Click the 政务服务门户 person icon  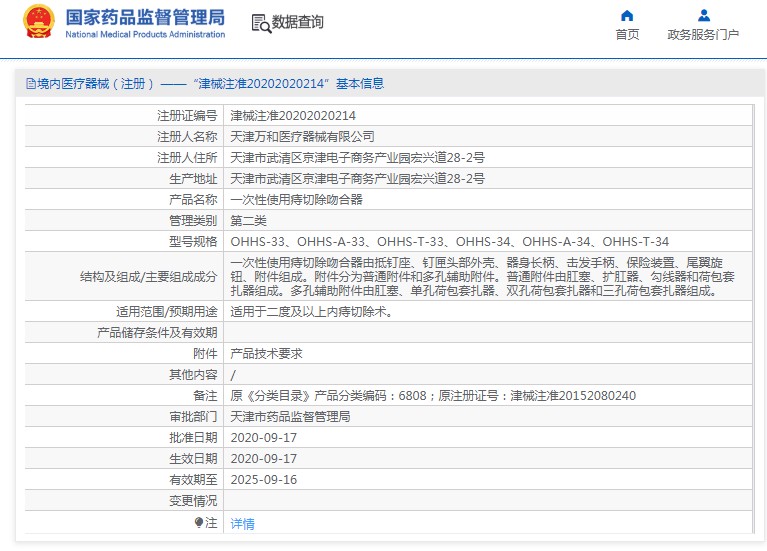(703, 16)
